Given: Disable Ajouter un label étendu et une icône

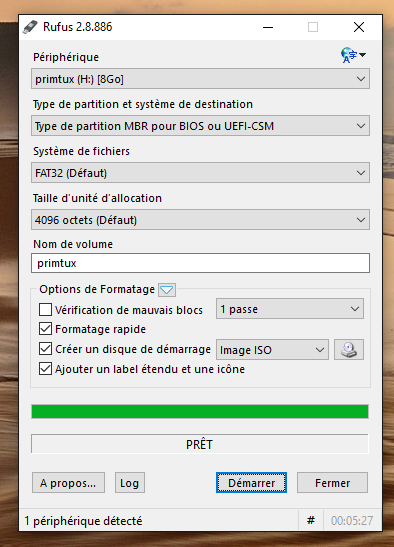Looking at the screenshot, I should tap(45, 369).
